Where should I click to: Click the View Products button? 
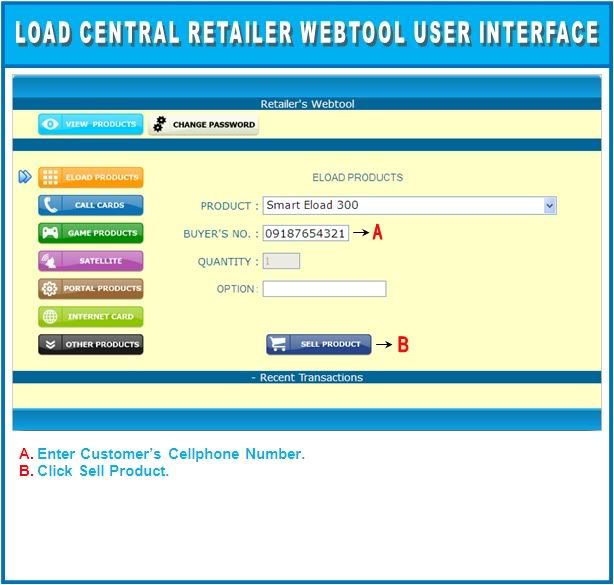(90, 124)
